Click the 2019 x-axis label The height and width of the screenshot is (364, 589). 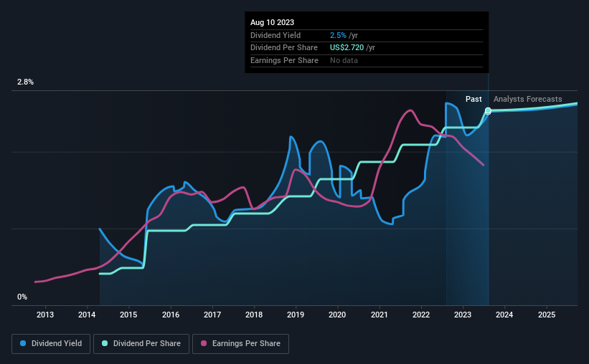pyautogui.click(x=296, y=315)
